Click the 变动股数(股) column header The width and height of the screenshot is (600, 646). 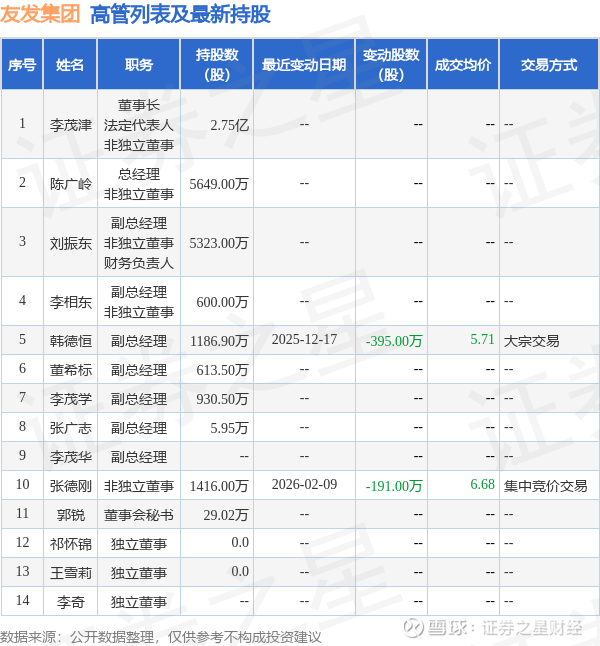point(391,65)
